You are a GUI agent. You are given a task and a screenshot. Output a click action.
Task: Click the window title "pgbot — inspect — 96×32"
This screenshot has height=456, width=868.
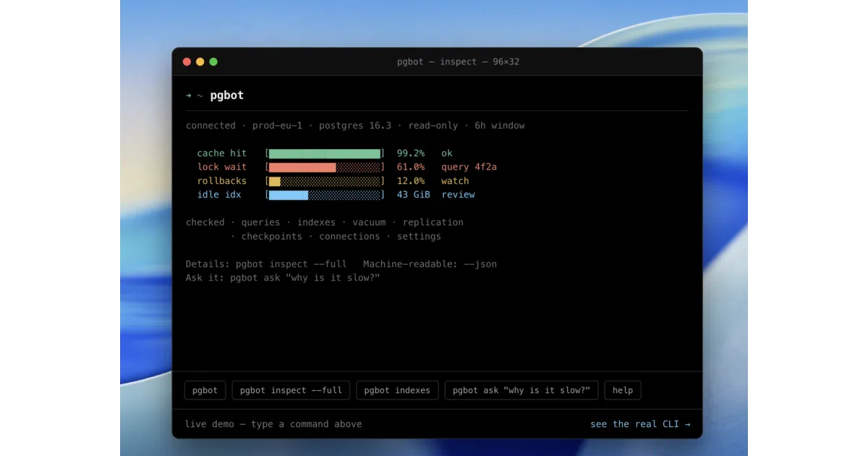[458, 62]
